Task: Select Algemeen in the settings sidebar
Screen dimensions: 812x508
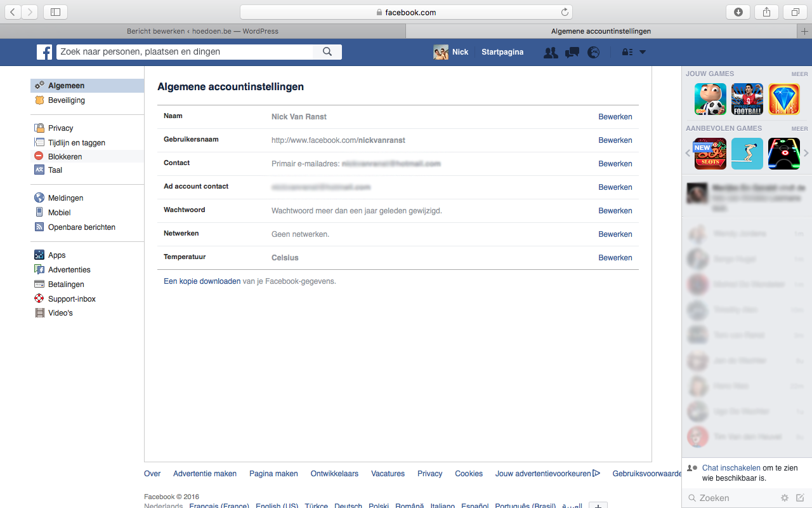Action: click(88, 86)
